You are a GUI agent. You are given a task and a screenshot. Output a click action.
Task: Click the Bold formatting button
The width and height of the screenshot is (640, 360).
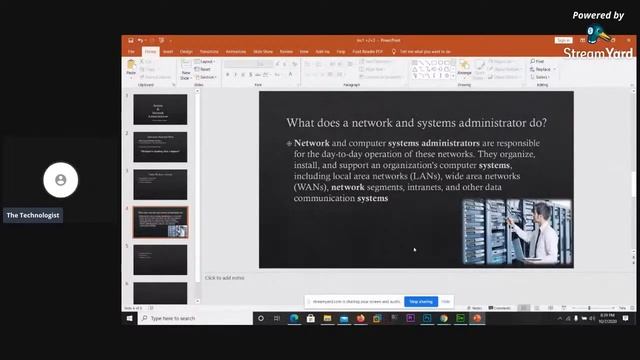(x=227, y=75)
